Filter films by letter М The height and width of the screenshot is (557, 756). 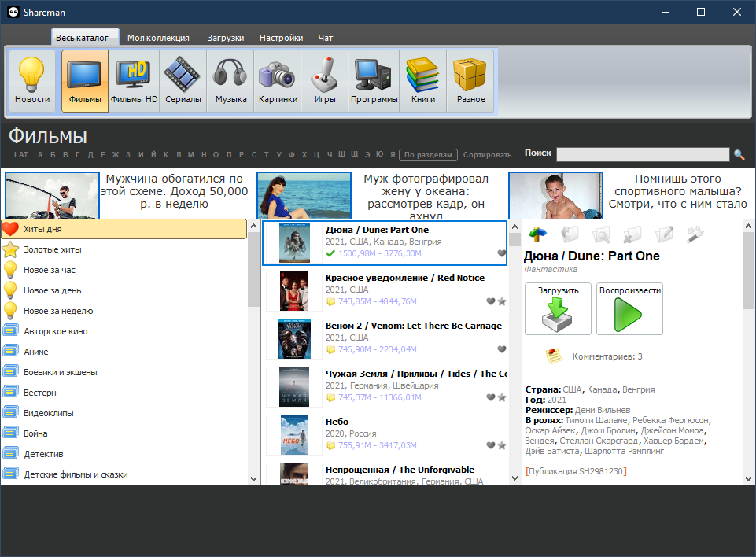191,155
